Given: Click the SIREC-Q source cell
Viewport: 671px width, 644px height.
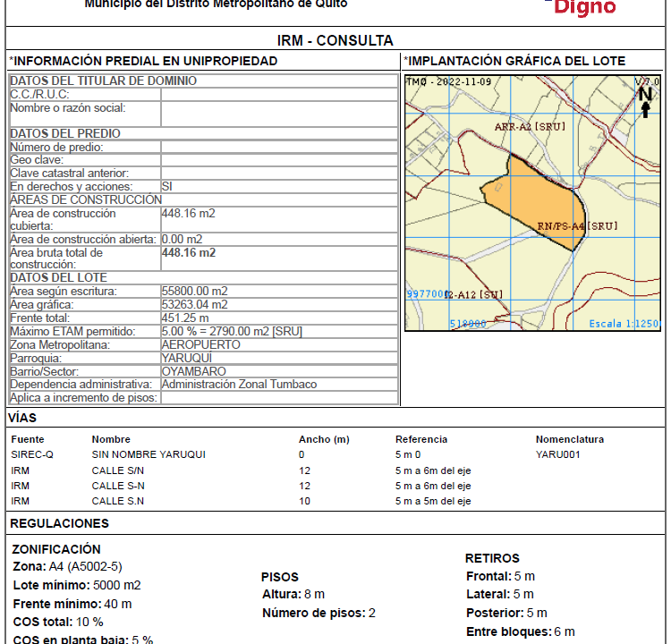Looking at the screenshot, I should [x=32, y=454].
